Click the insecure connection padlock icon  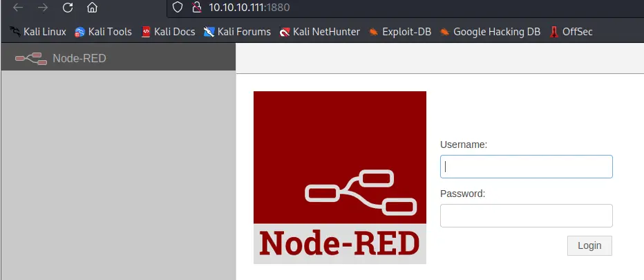pyautogui.click(x=197, y=7)
